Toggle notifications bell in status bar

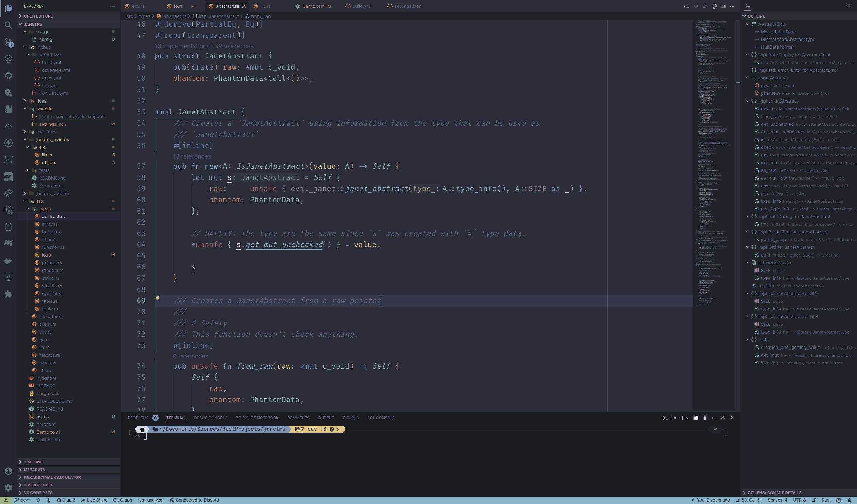point(849,500)
